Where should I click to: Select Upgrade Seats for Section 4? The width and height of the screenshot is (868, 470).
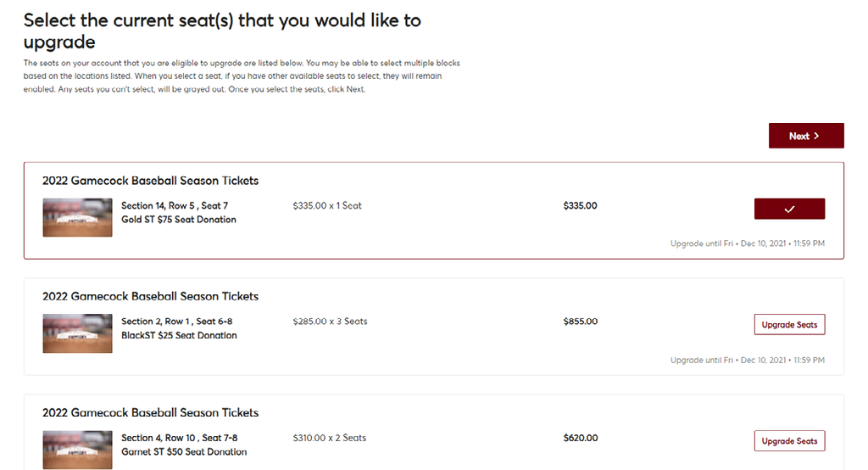pos(789,441)
